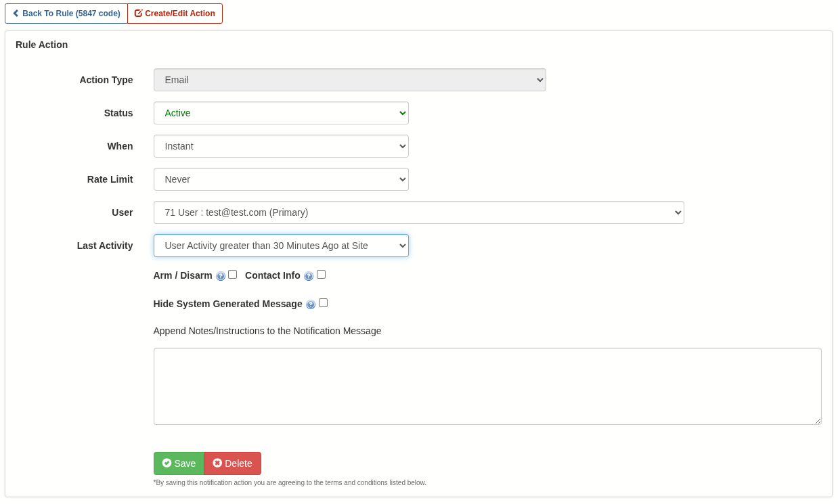Navigate Back To Rule 5847 code
The image size is (838, 504).
coord(66,13)
